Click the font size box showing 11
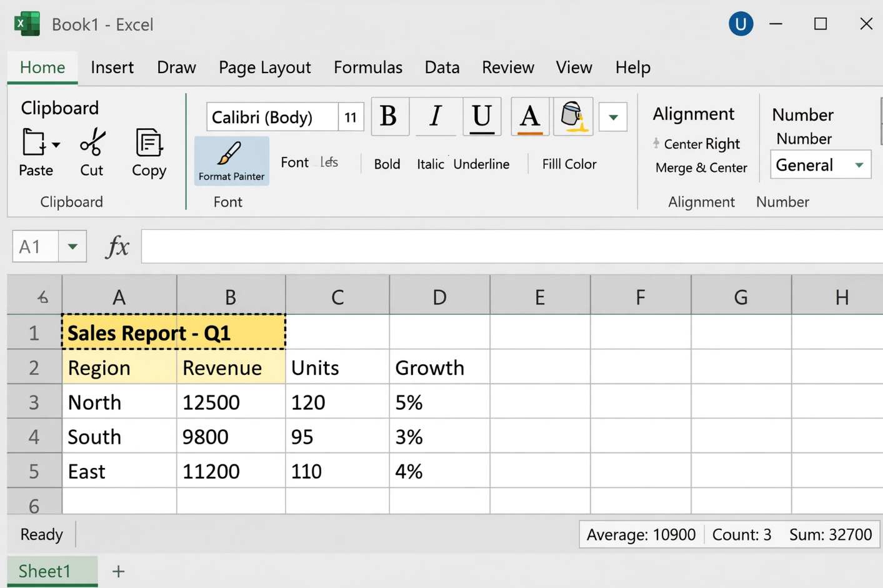This screenshot has width=883, height=588. point(351,117)
